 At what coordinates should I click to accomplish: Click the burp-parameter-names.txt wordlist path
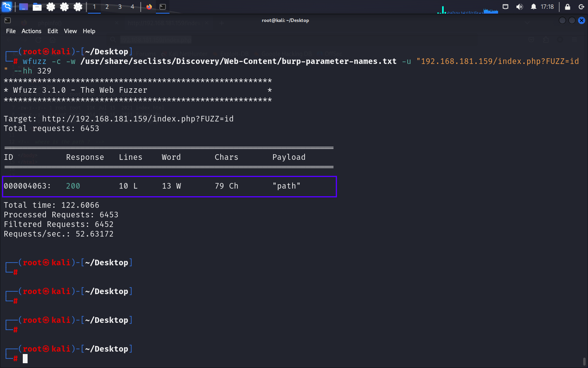pyautogui.click(x=239, y=61)
